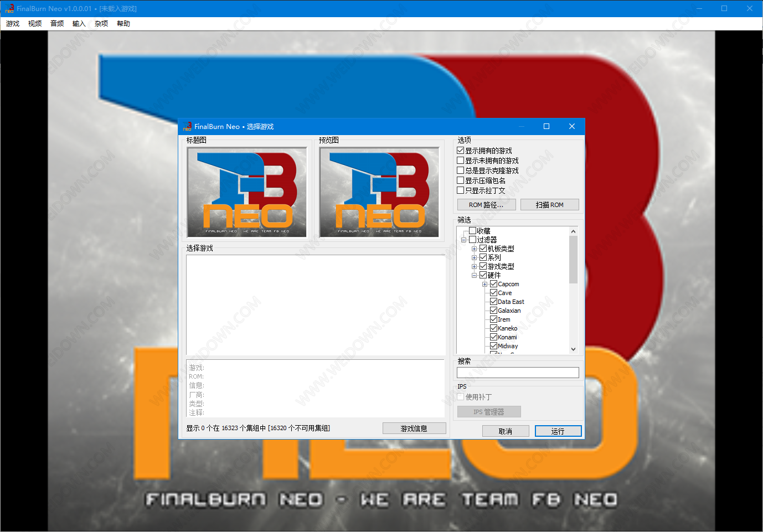Image resolution: width=763 pixels, height=532 pixels.
Task: Tick the 显示压缩包名 checkbox
Action: (460, 180)
